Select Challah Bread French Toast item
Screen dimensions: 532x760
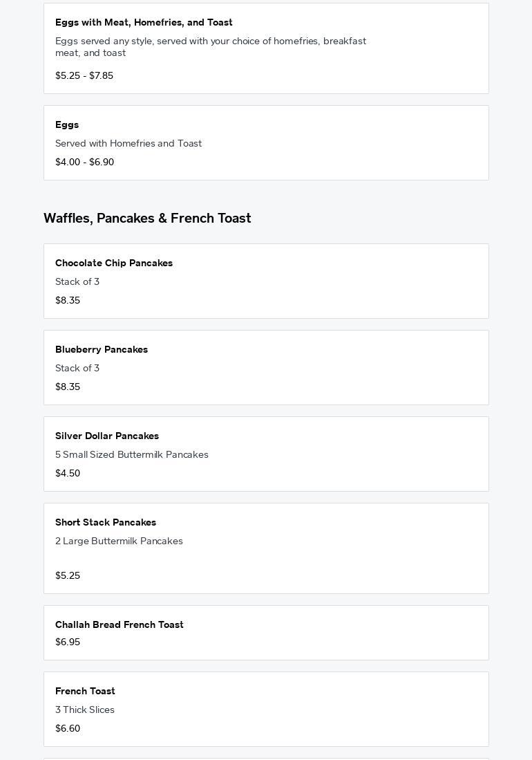tap(120, 624)
